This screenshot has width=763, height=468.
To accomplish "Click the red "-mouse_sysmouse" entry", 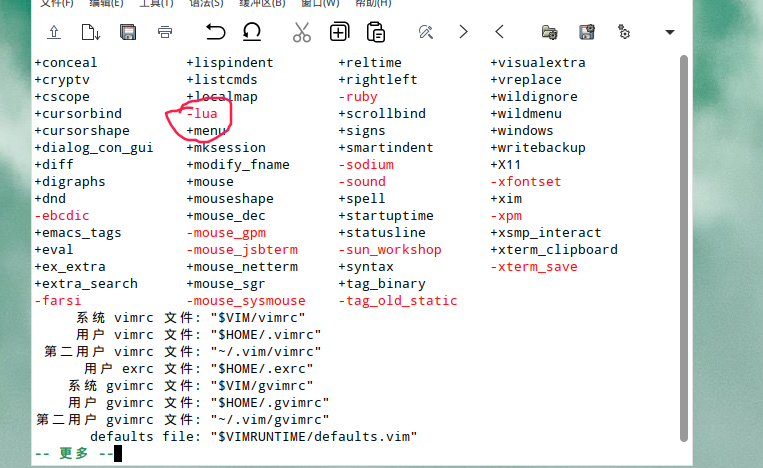I will pos(246,301).
